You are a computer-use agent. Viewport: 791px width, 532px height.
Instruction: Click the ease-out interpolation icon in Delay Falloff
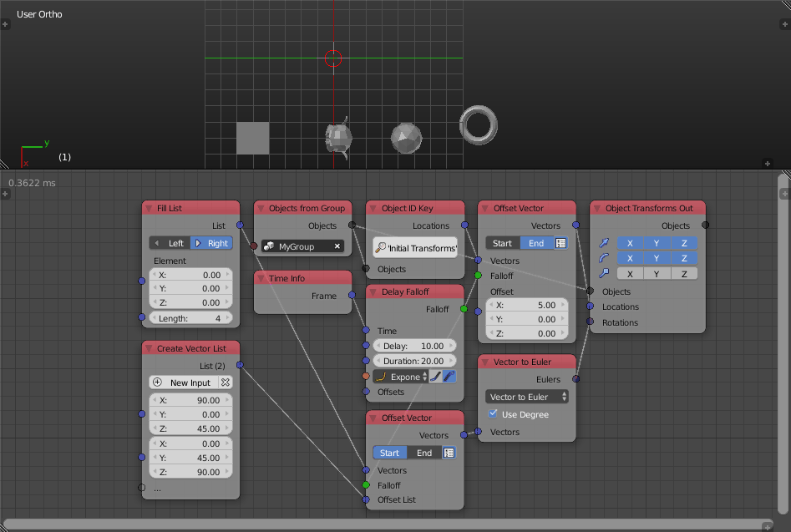point(449,377)
